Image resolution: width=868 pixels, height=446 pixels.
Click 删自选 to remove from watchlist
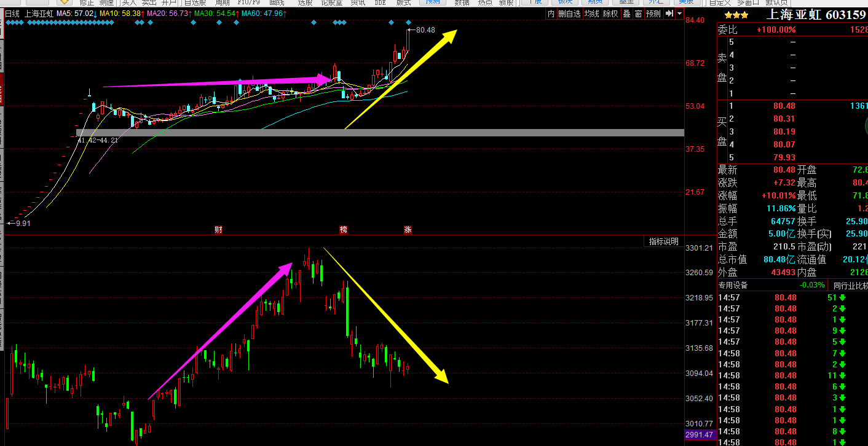point(569,14)
